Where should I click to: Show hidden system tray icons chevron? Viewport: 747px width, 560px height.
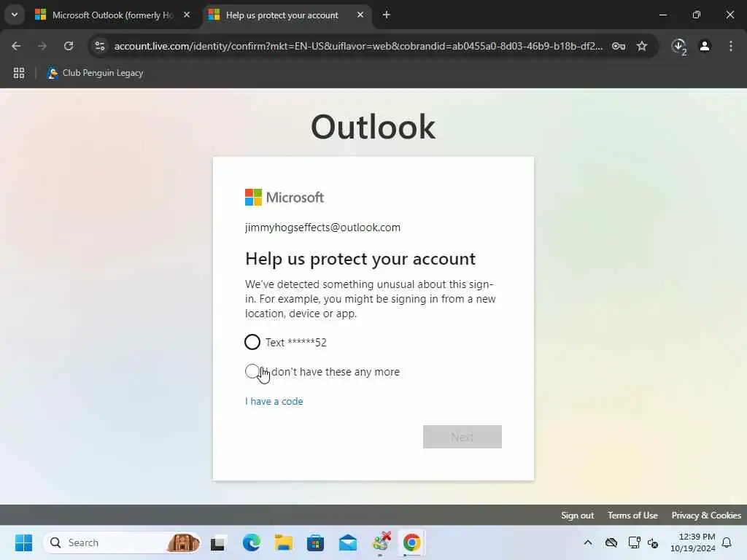point(588,542)
